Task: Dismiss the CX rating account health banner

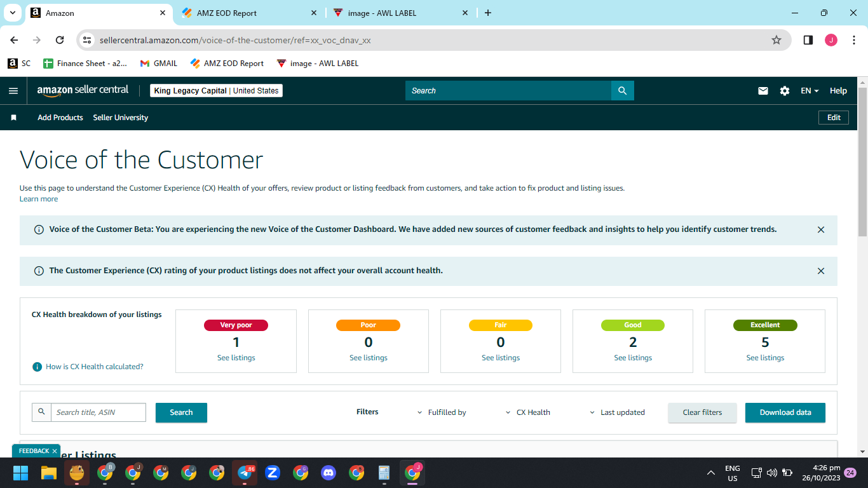Action: tap(821, 271)
